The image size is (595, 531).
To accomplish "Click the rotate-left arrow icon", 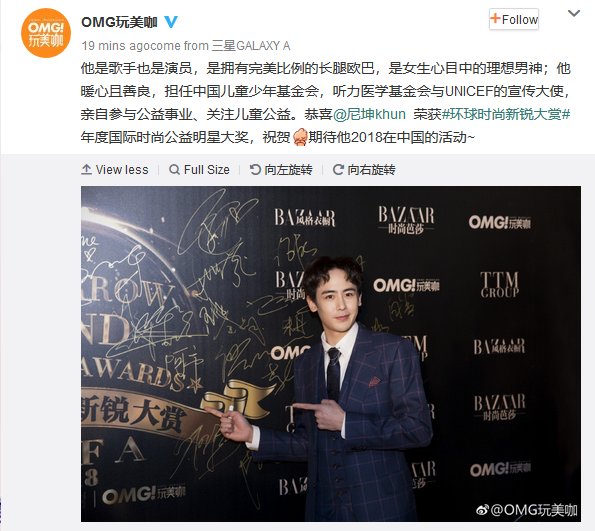I will click(255, 169).
